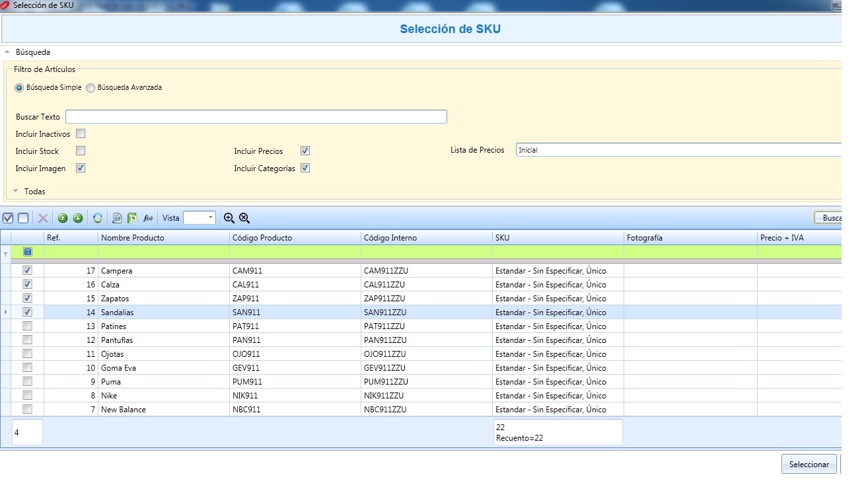The width and height of the screenshot is (868, 485).
Task: Sort by Código Producto column header
Action: (295, 238)
